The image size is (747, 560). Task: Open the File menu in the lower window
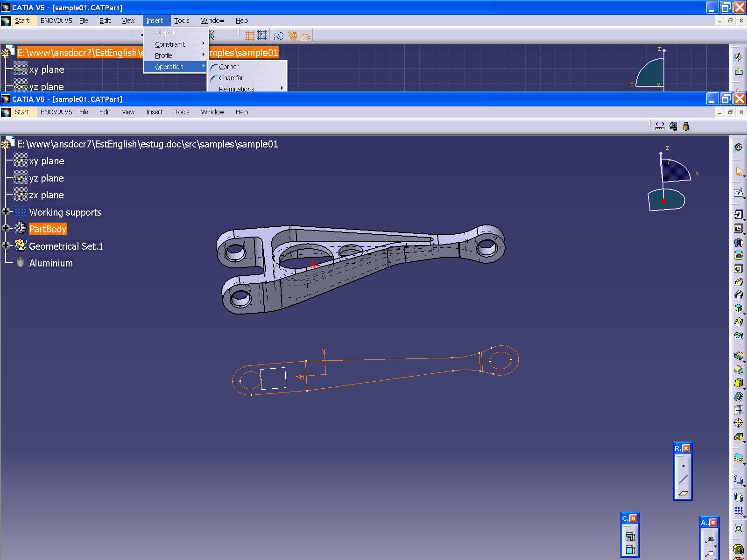tap(84, 112)
